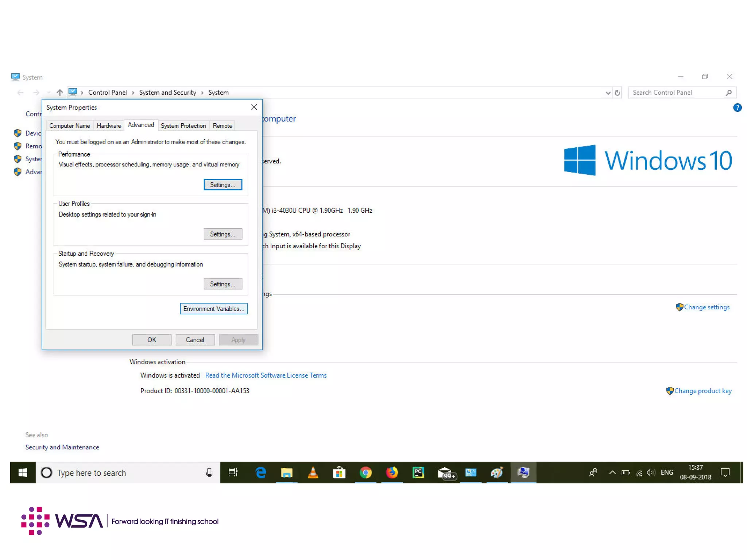
Task: Expand the chevron after System and Security
Action: coord(202,93)
